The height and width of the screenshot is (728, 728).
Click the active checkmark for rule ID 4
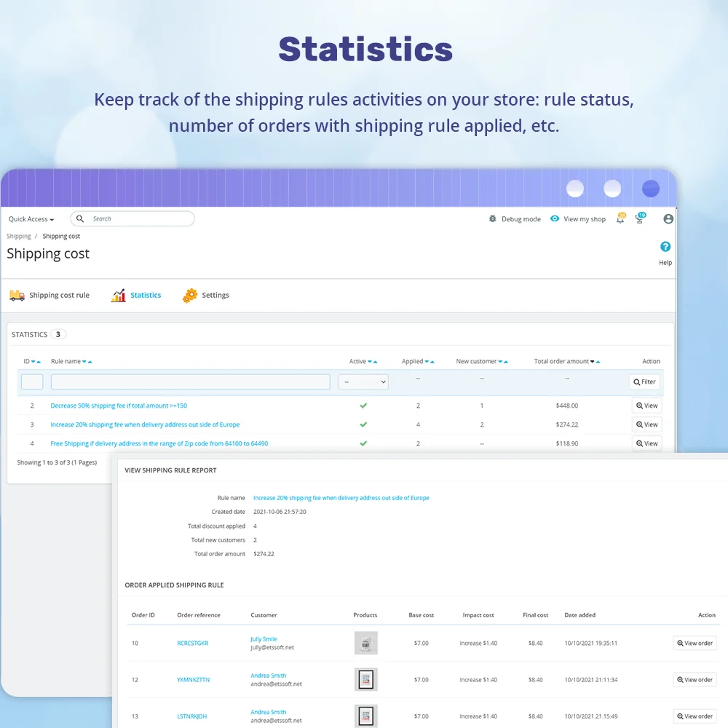pyautogui.click(x=363, y=443)
